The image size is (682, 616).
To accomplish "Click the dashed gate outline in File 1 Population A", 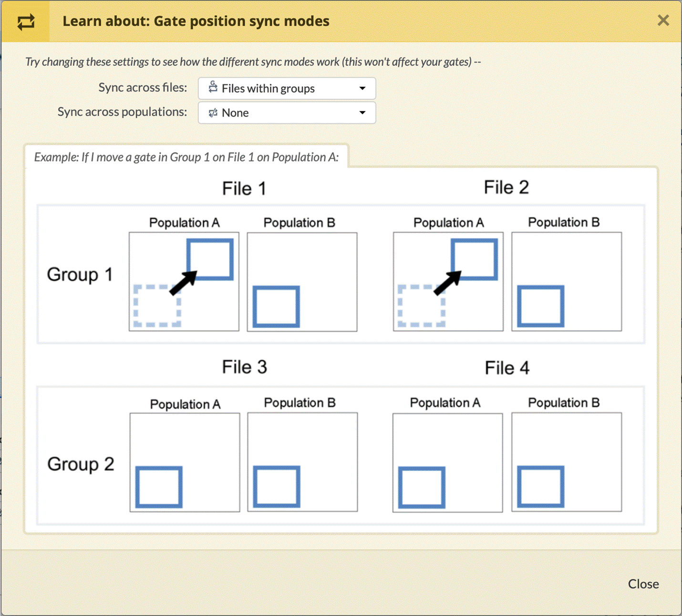I will coord(157,306).
